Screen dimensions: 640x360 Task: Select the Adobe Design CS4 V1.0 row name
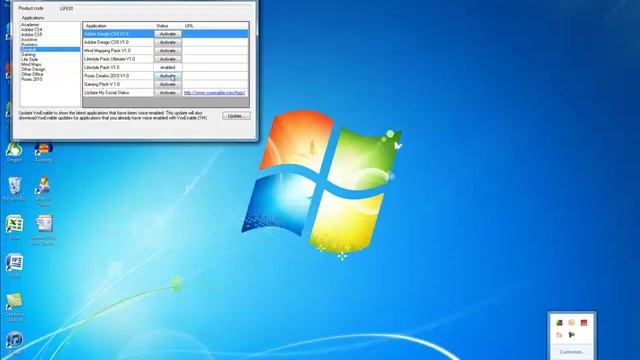pos(107,34)
